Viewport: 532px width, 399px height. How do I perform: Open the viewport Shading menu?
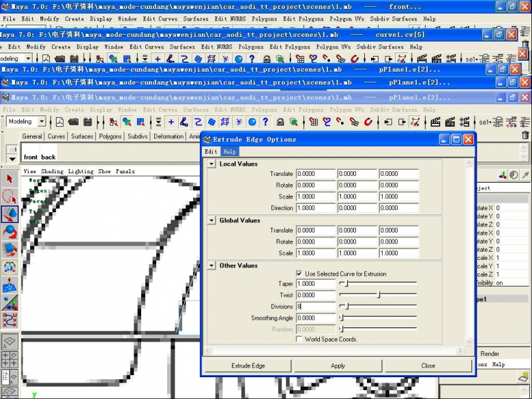53,171
